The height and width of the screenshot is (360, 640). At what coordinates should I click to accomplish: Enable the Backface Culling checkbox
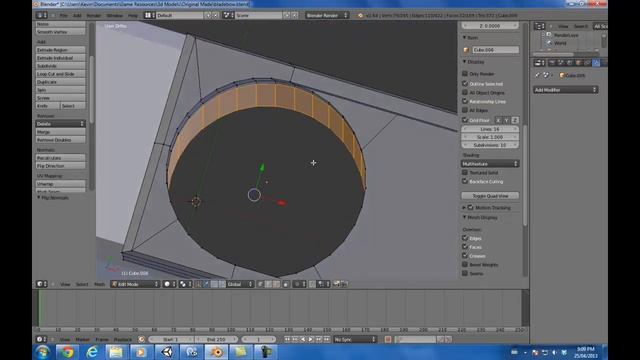point(464,181)
